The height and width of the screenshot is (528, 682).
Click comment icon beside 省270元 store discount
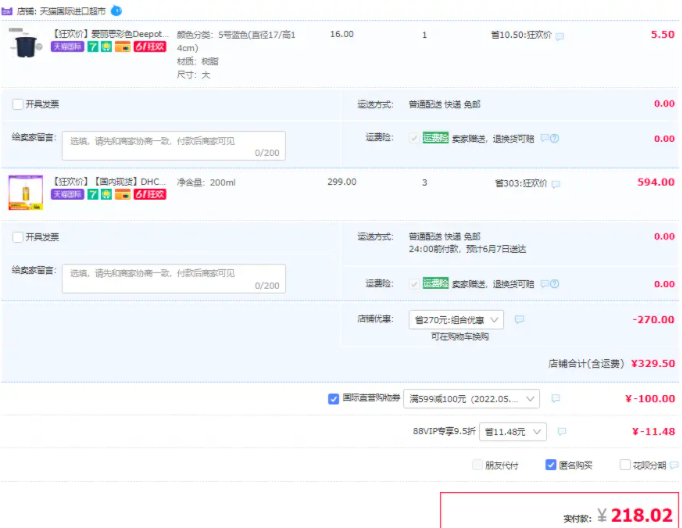point(519,320)
